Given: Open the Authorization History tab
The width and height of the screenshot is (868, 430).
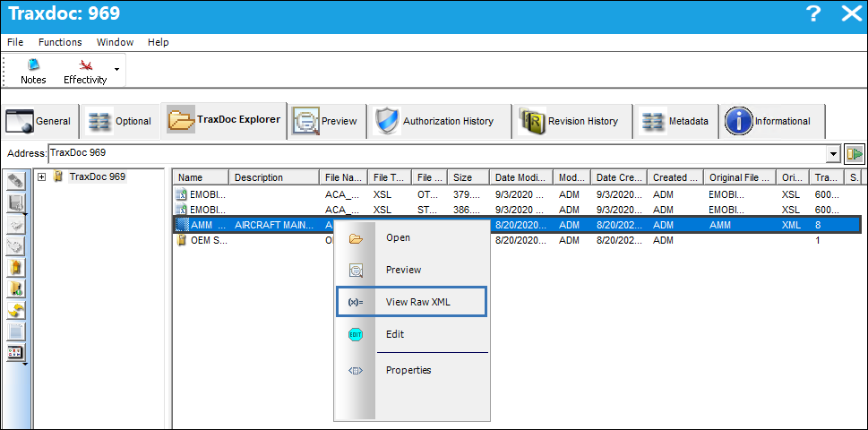Looking at the screenshot, I should pos(440,121).
